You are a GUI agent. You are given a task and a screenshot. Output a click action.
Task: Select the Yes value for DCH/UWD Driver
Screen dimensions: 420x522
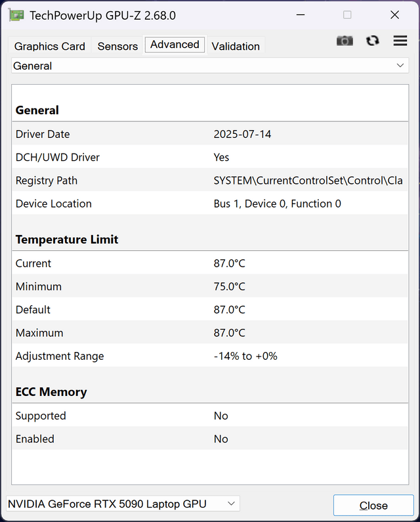pos(221,157)
